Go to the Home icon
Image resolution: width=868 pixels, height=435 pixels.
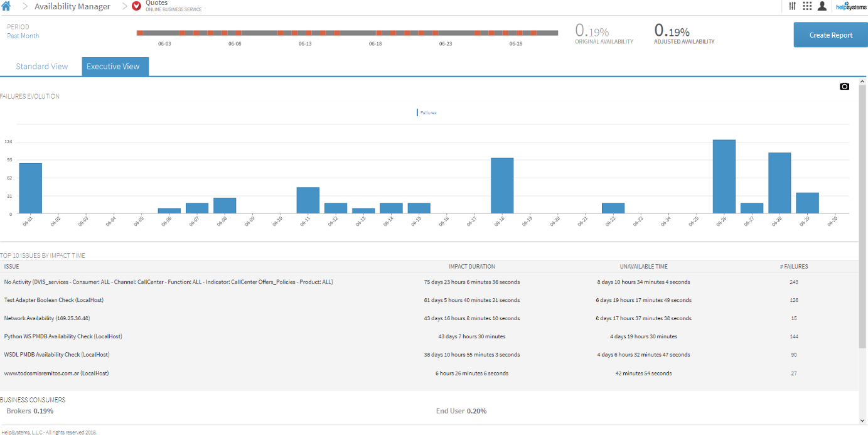pyautogui.click(x=6, y=6)
